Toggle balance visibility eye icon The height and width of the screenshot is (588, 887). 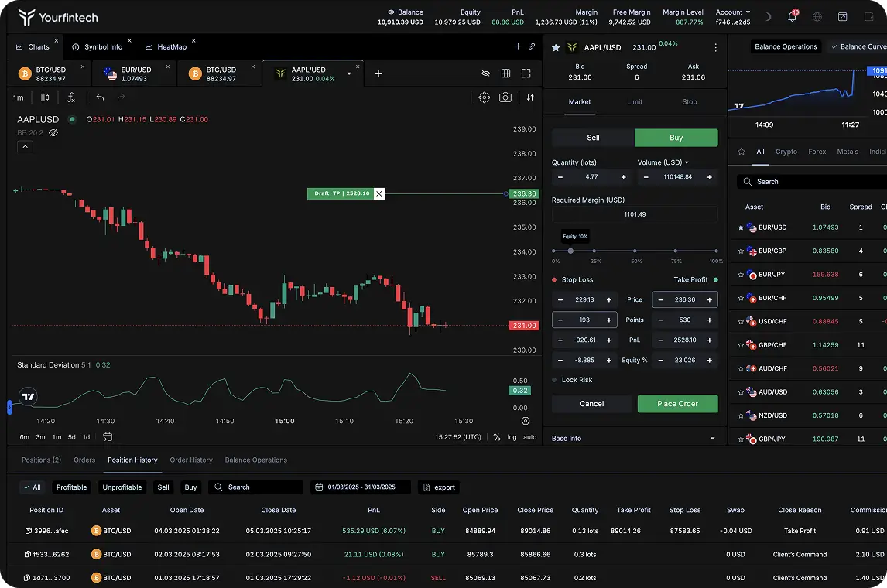pyautogui.click(x=391, y=12)
